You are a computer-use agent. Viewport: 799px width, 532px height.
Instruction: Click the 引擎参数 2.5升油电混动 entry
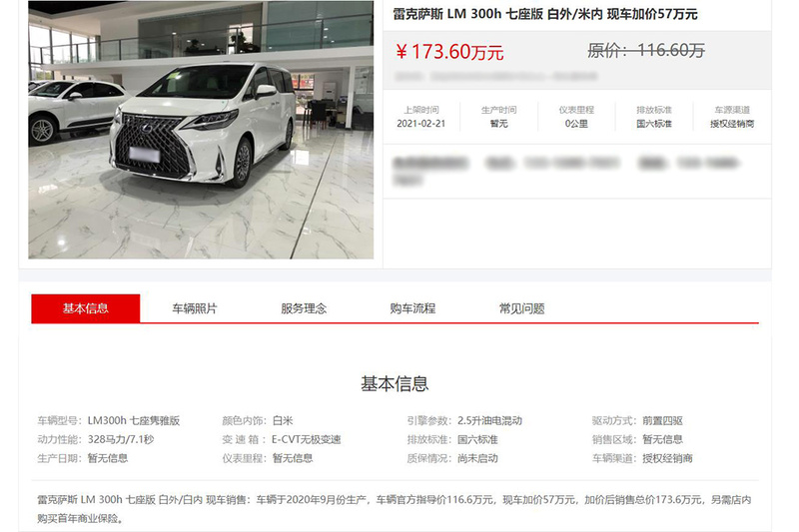(x=464, y=420)
